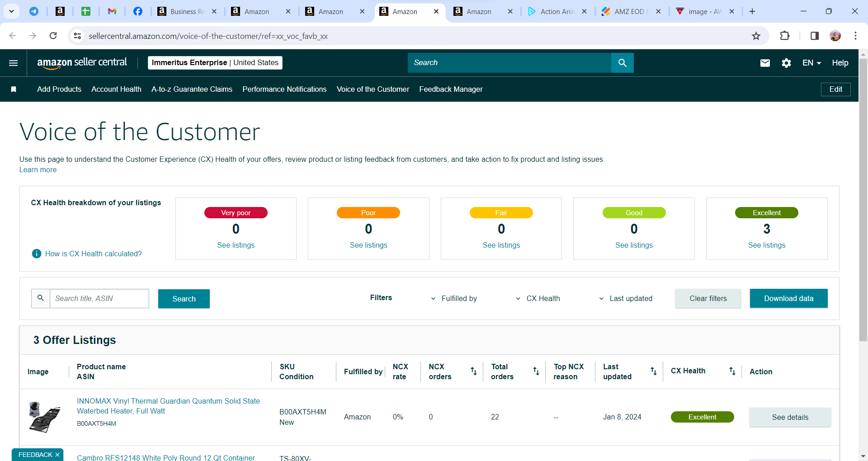The width and height of the screenshot is (868, 461).
Task: Expand the CX Health filter
Action: 538,298
